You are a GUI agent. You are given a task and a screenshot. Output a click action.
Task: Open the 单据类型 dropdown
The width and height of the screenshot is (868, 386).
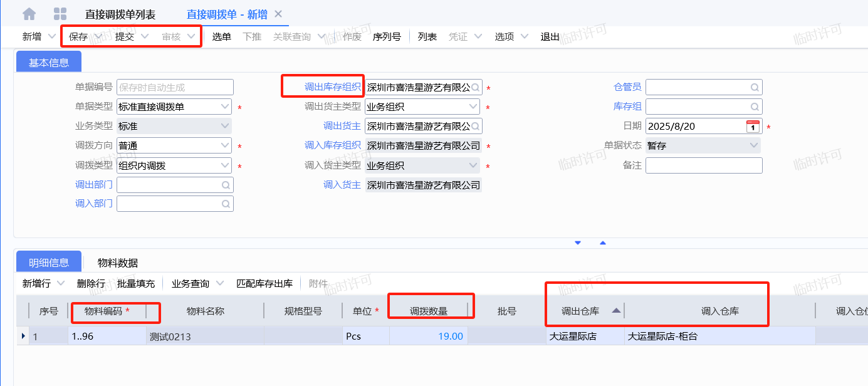pos(225,107)
